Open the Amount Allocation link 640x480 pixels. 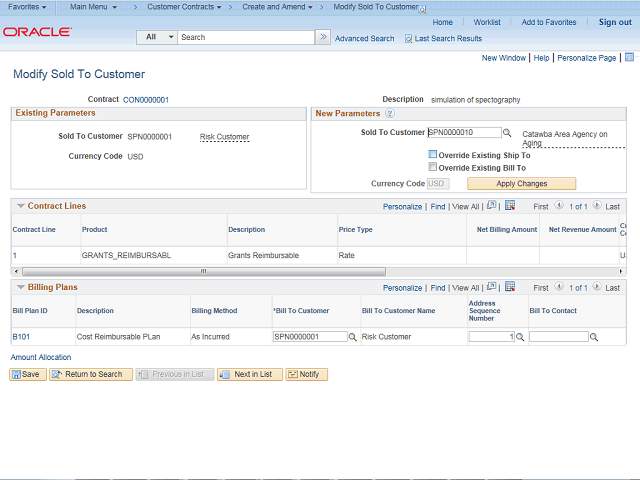41,357
